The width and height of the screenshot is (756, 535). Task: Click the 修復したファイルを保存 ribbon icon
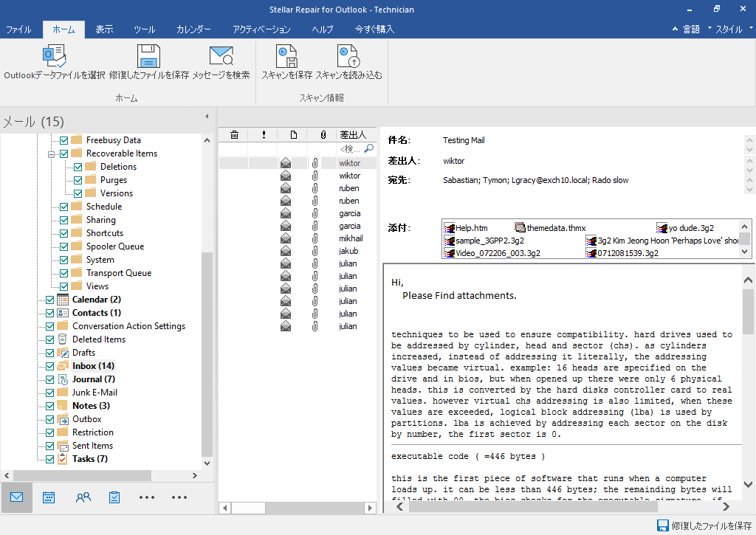tap(148, 56)
